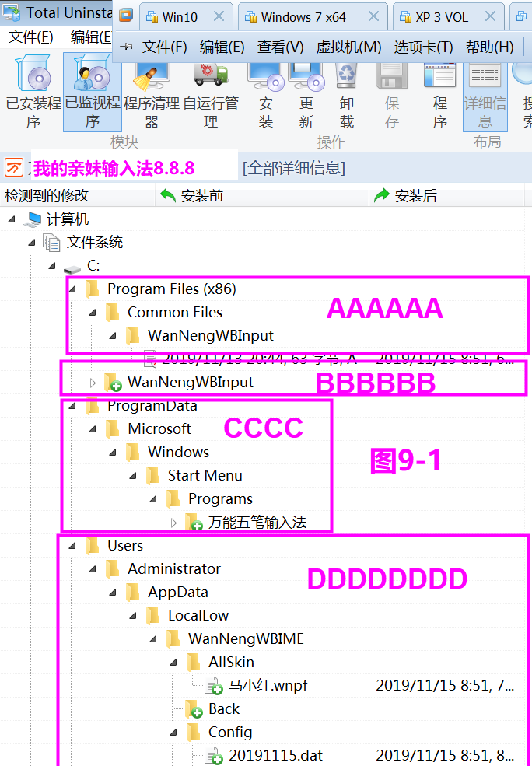
Task: Select the Administrator folder
Action: tap(174, 568)
